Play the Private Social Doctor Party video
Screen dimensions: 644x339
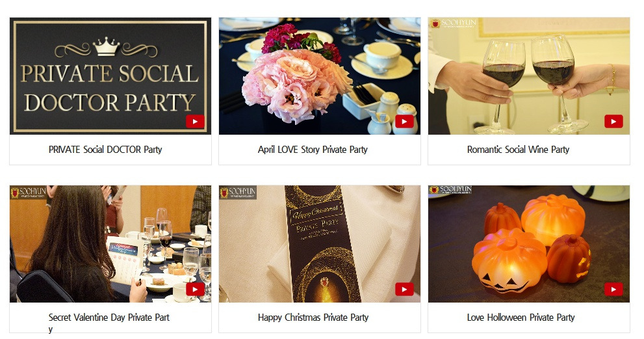tap(195, 122)
